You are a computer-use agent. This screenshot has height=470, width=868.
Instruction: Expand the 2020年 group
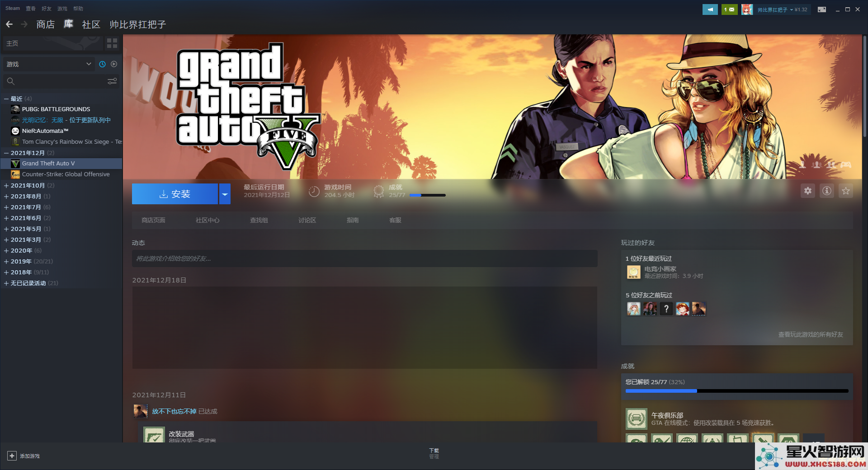pos(6,250)
